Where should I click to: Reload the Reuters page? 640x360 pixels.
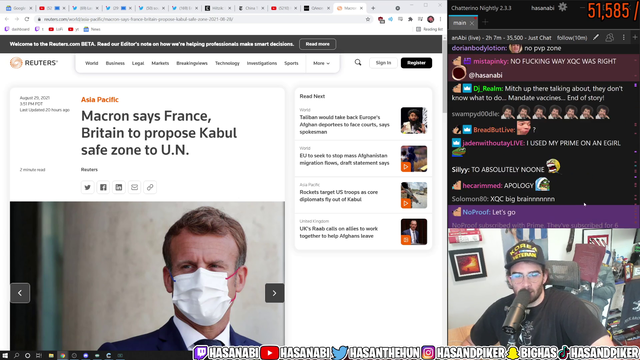[x=27, y=19]
